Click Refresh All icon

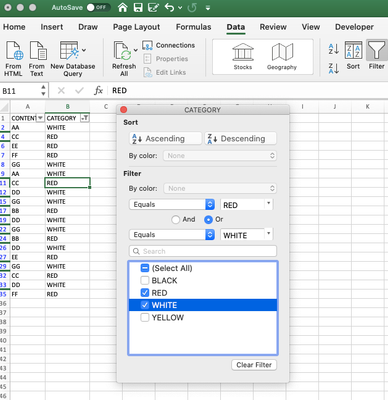pos(123,51)
